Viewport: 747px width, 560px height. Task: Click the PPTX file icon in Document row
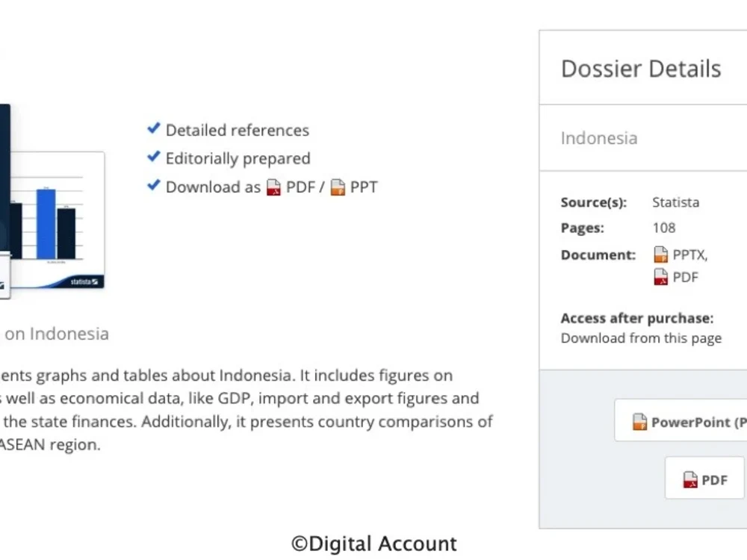661,255
